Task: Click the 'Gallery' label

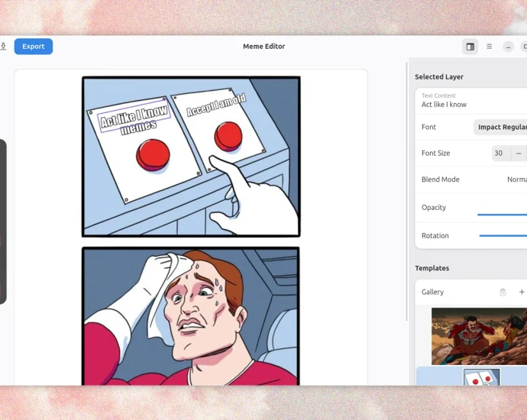Action: (x=432, y=292)
